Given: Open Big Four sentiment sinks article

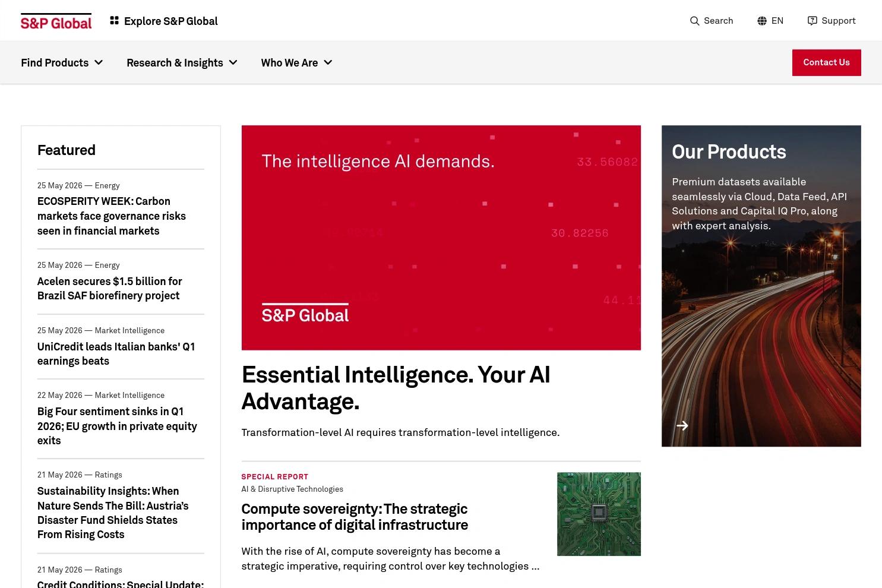Looking at the screenshot, I should pyautogui.click(x=117, y=426).
